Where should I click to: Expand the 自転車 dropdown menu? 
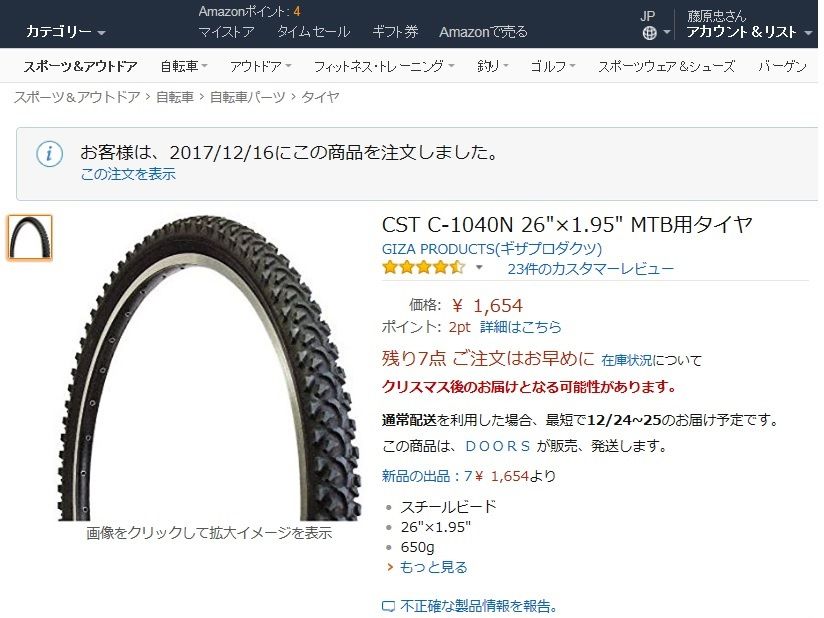[184, 66]
